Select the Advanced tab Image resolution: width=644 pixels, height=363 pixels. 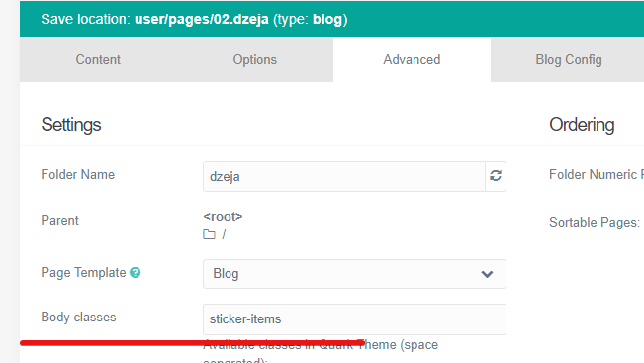click(412, 60)
